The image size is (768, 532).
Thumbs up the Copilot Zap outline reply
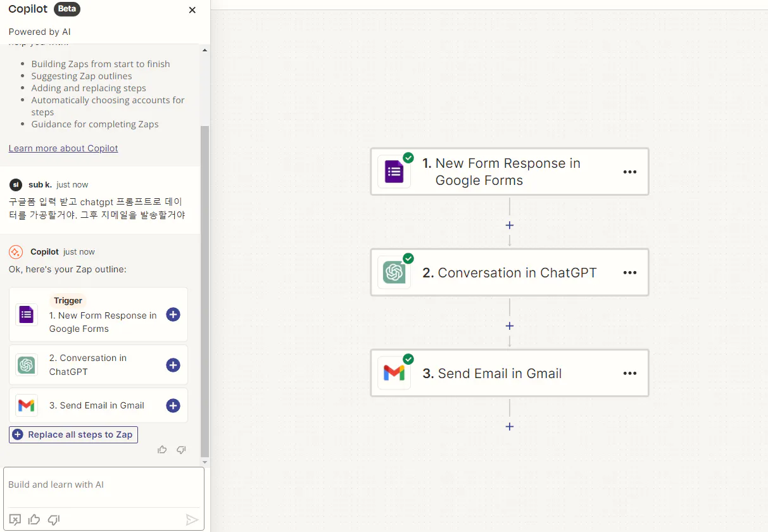(x=163, y=450)
